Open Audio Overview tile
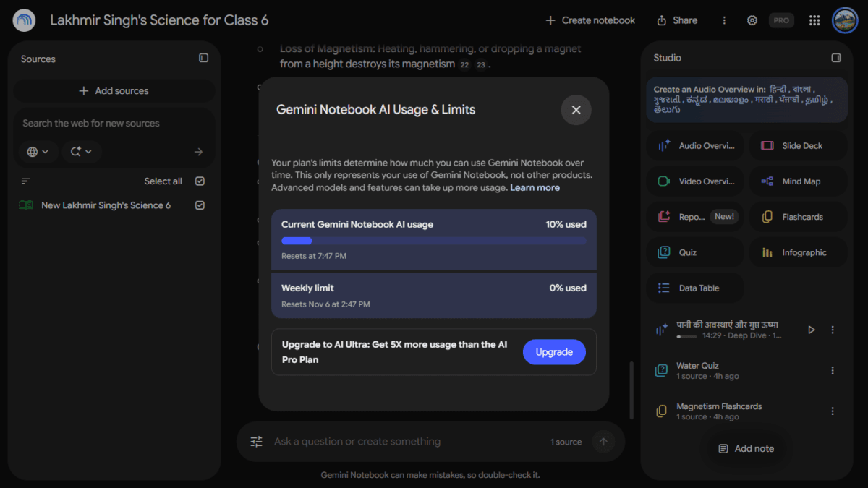Image resolution: width=868 pixels, height=488 pixels. pyautogui.click(x=695, y=145)
